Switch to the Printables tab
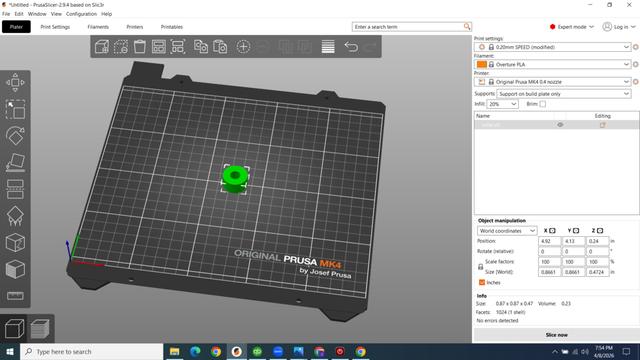Viewport: 640px width, 360px height. point(172,27)
